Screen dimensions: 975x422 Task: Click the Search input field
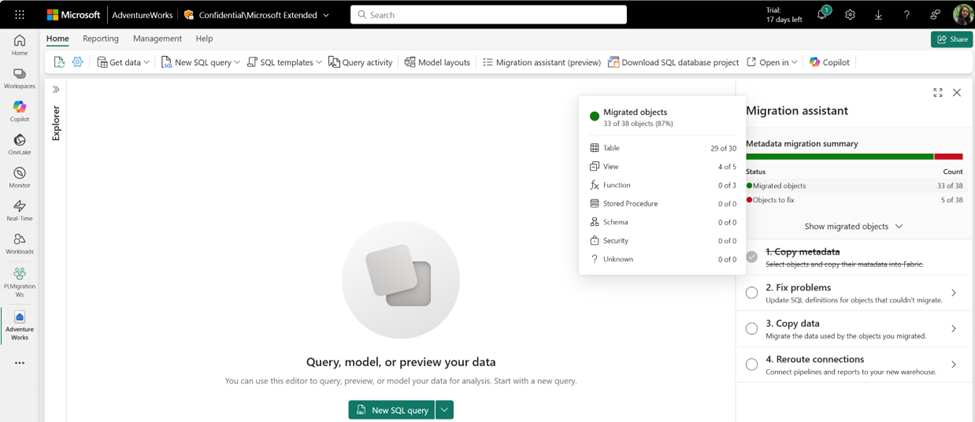click(488, 15)
